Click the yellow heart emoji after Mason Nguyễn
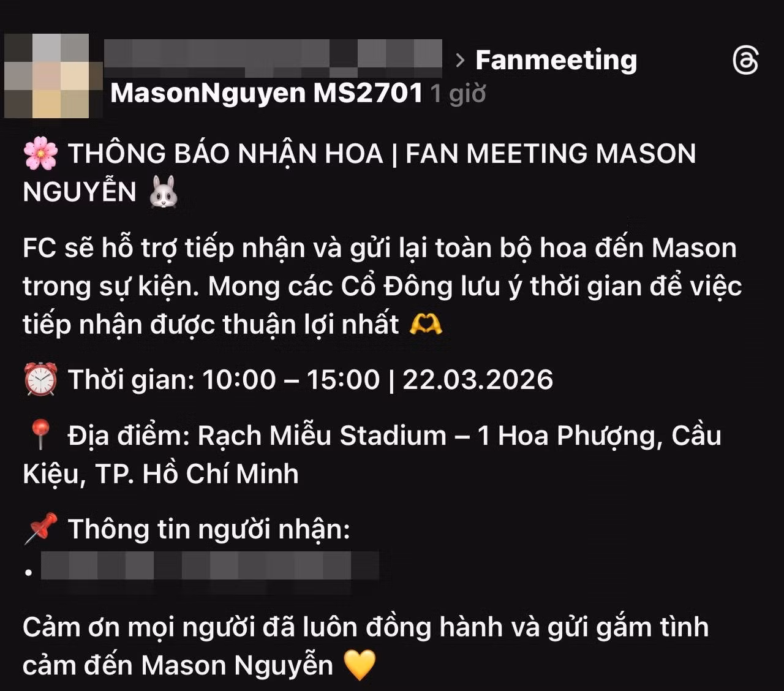The width and height of the screenshot is (784, 691). coord(360,665)
